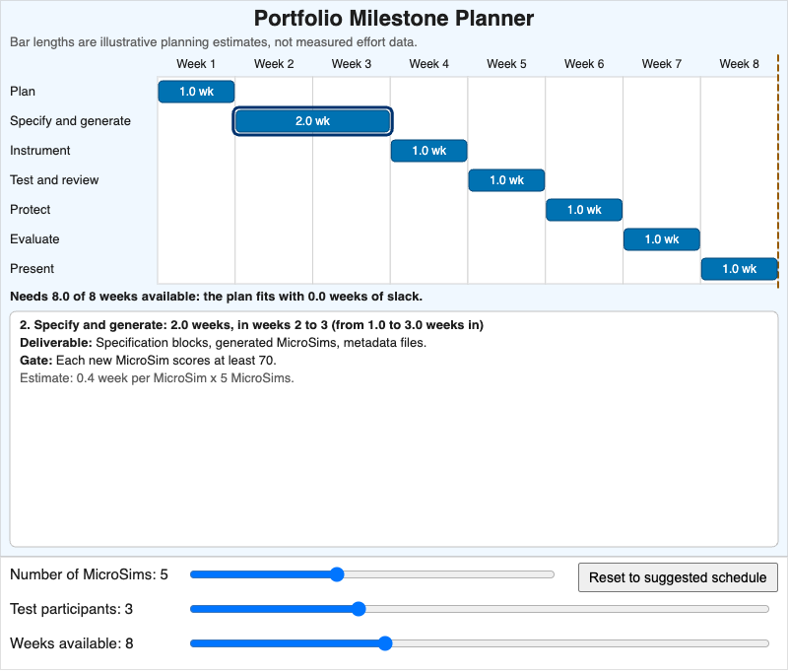The image size is (788, 672).
Task: Click the Estimate line in details panel
Action: [x=157, y=378]
